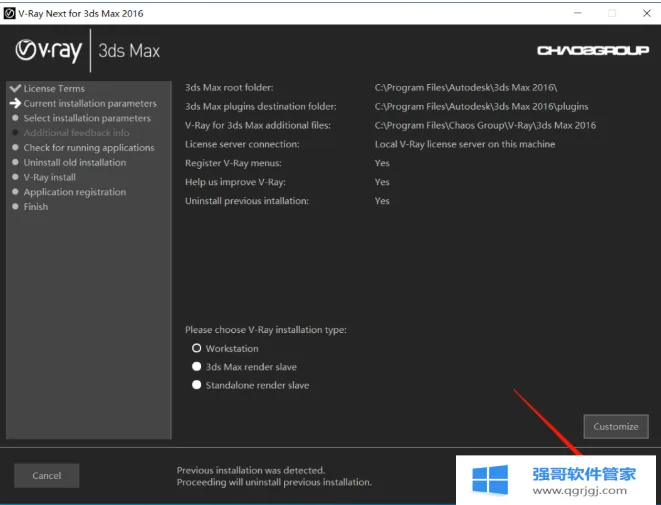661x505 pixels.
Task: Click the V-Ray logo in the header
Action: click(48, 51)
